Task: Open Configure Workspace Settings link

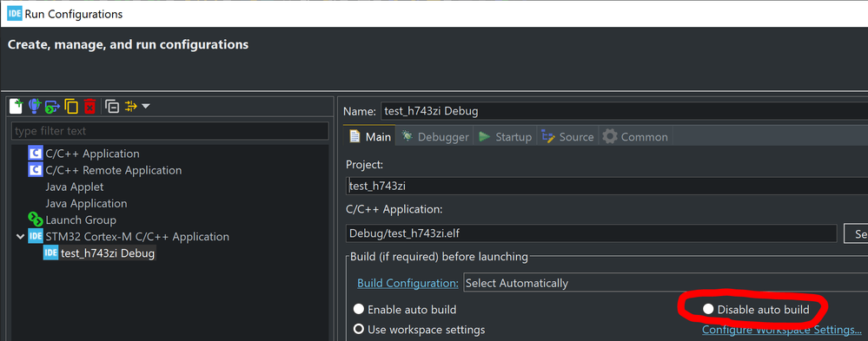Action: point(782,330)
